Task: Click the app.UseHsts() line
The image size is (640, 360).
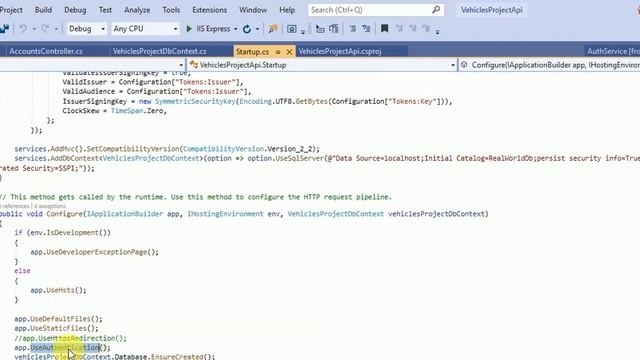Action: 58,290
